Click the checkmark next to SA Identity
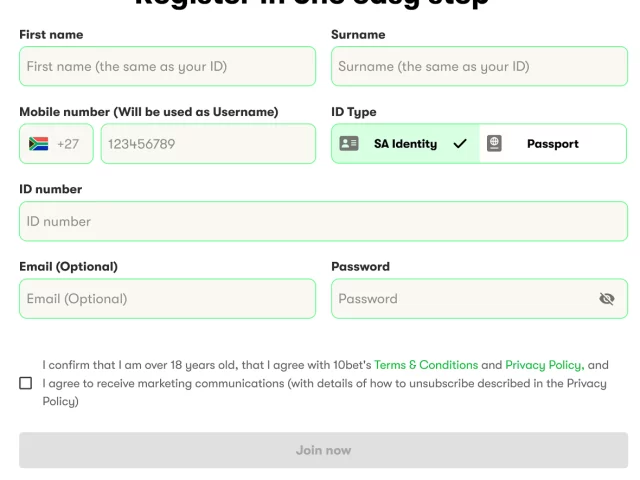This screenshot has height=480, width=640. coord(460,144)
